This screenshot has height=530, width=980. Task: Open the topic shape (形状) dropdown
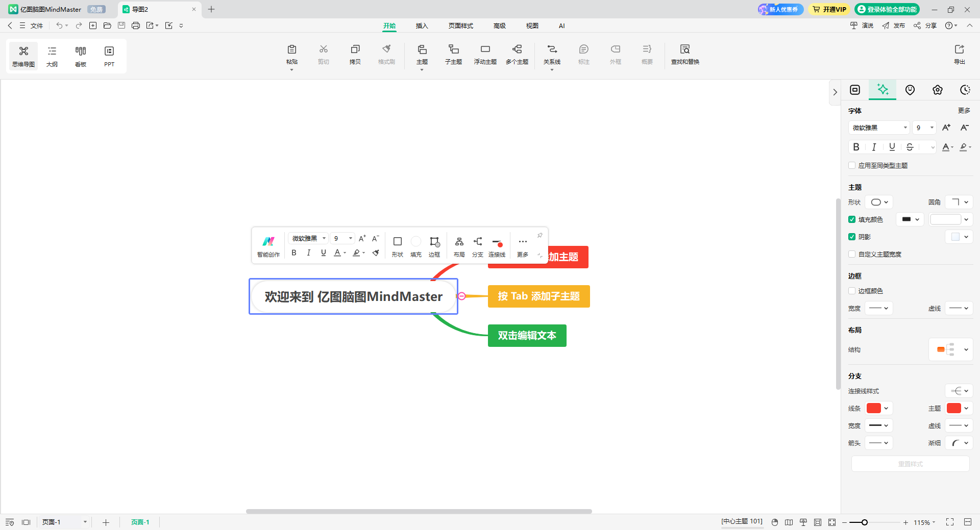879,202
